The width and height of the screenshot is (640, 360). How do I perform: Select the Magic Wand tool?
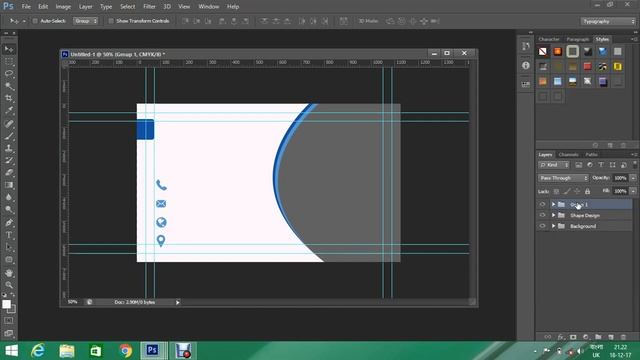(9, 86)
